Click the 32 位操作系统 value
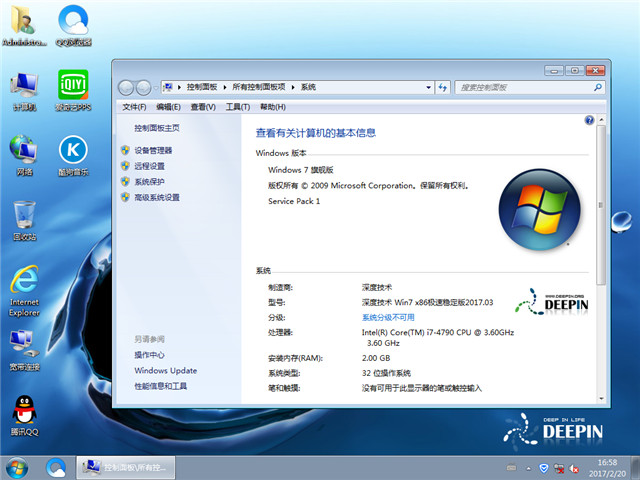The image size is (640, 480). (386, 373)
